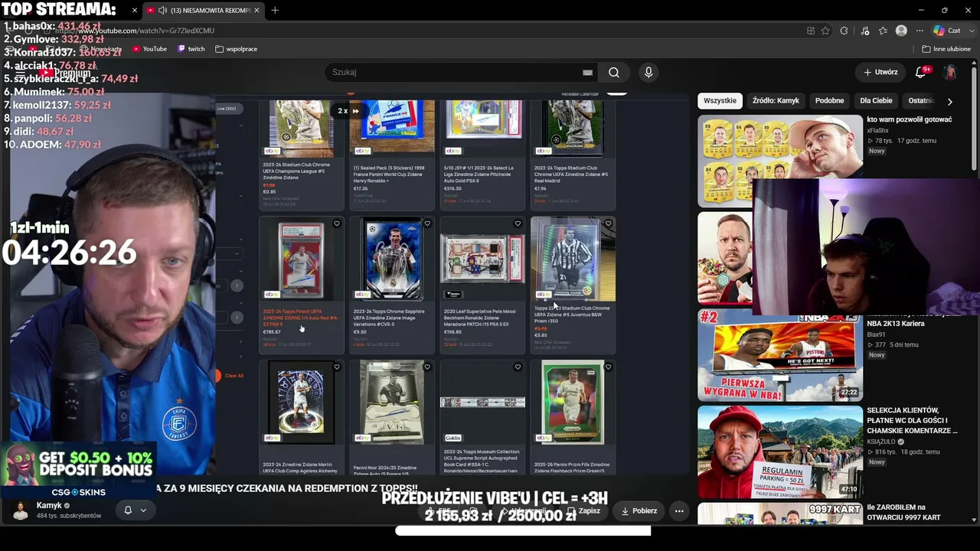Open the 9997 KART video thumbnail

click(779, 513)
